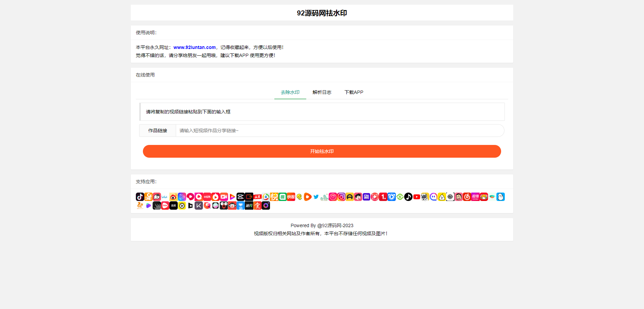644x309 pixels.
Task: Click the red '1.' app icon
Action: tap(383, 197)
